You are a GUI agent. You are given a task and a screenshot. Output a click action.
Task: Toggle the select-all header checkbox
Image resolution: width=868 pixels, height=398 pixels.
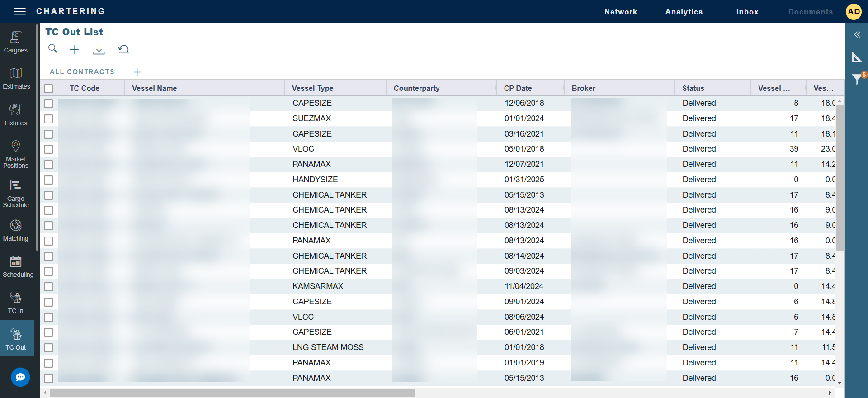[x=49, y=89]
